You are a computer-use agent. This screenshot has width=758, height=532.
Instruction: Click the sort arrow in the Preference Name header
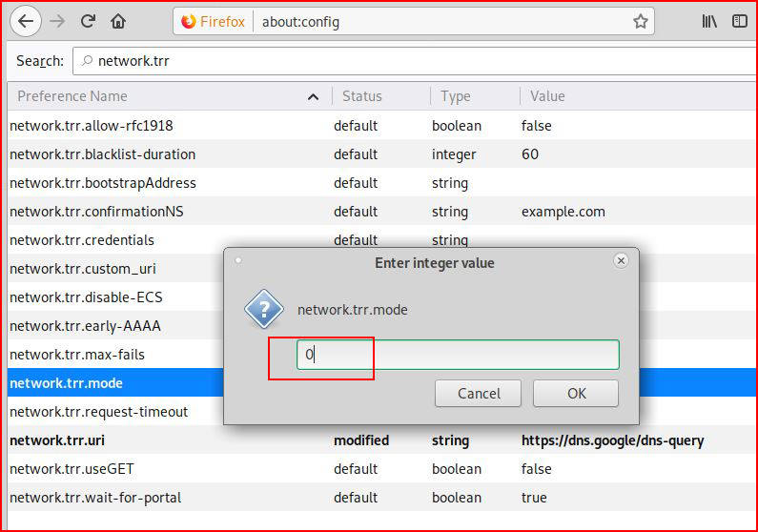[314, 96]
